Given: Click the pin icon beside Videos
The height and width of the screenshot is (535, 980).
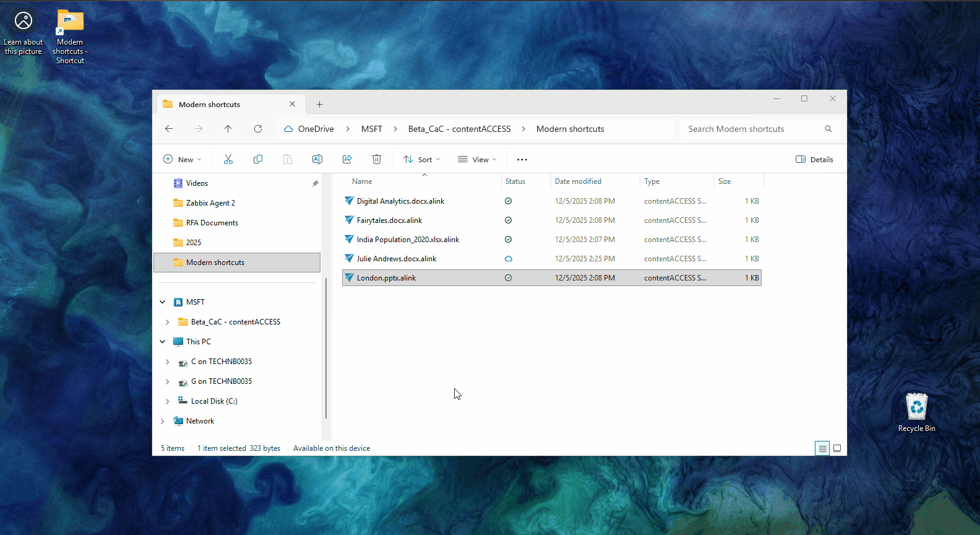Looking at the screenshot, I should pyautogui.click(x=315, y=183).
